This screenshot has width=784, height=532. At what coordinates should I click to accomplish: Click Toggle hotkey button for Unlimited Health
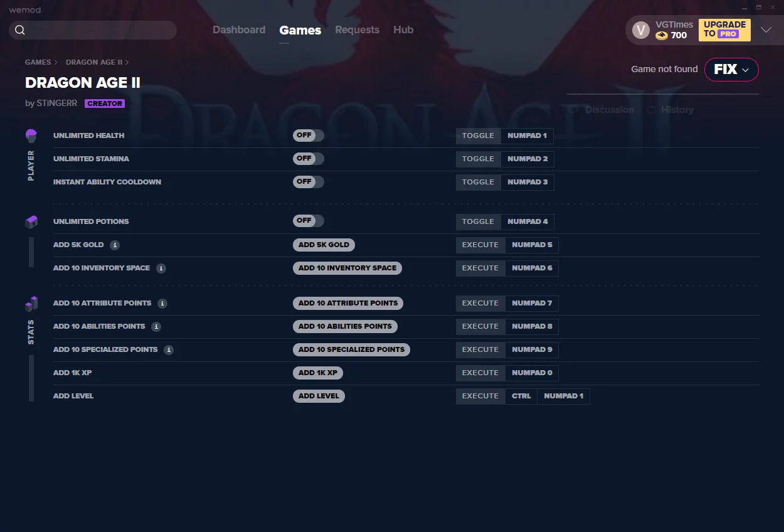(x=479, y=136)
